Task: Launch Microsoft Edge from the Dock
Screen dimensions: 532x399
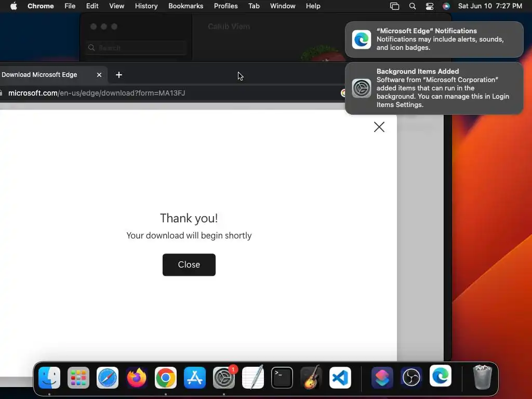Action: click(441, 376)
